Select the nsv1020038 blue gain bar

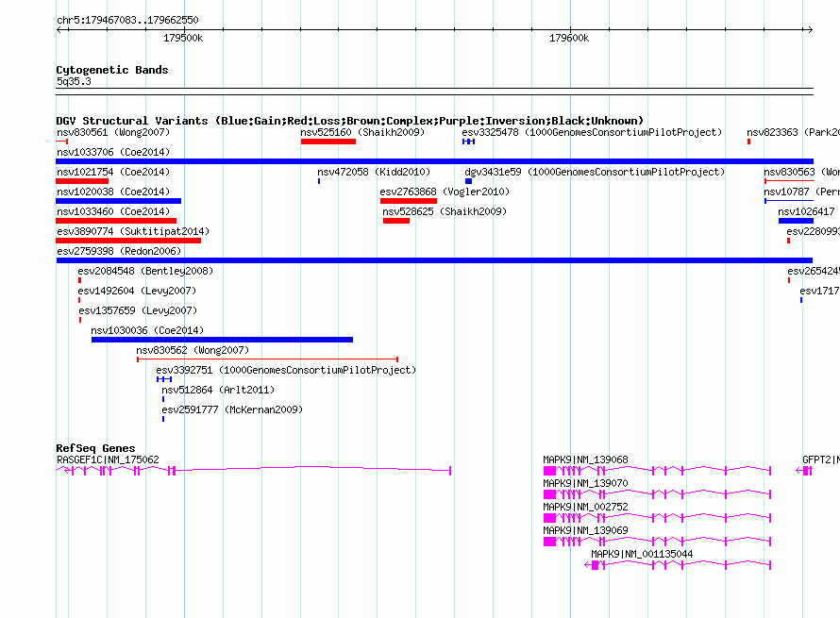point(118,201)
